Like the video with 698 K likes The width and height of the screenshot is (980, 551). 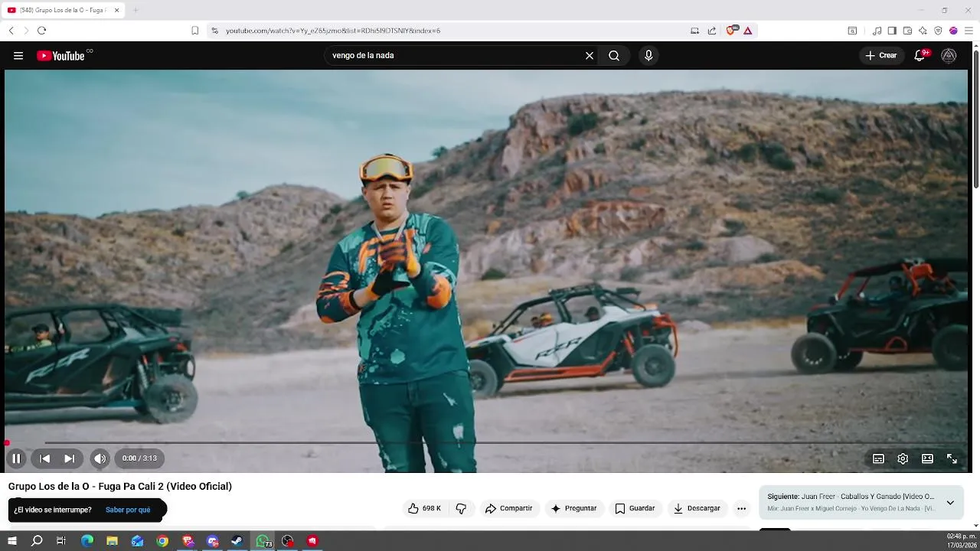point(424,508)
